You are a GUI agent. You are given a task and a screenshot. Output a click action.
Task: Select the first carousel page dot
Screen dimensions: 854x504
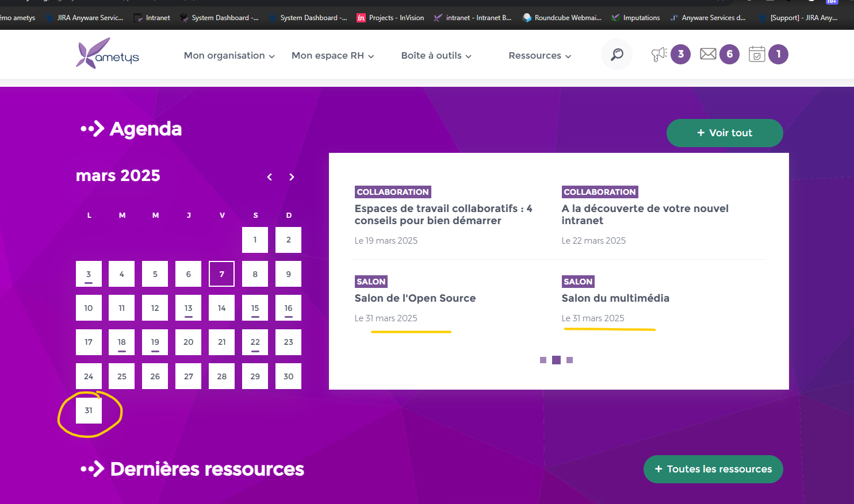tap(543, 360)
